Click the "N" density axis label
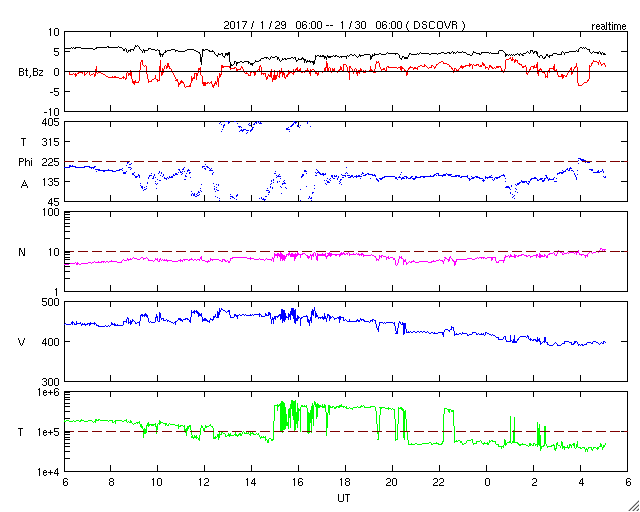This screenshot has height=512, width=640. pos(22,252)
